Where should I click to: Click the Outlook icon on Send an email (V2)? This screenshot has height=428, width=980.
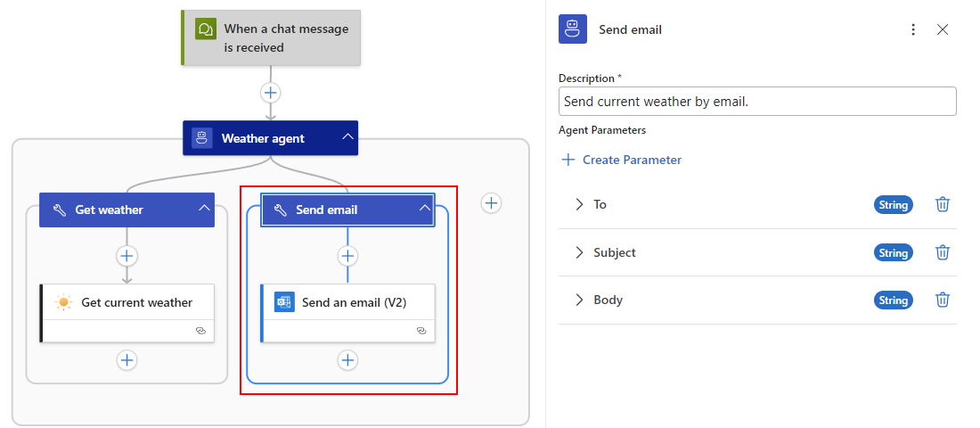[284, 302]
